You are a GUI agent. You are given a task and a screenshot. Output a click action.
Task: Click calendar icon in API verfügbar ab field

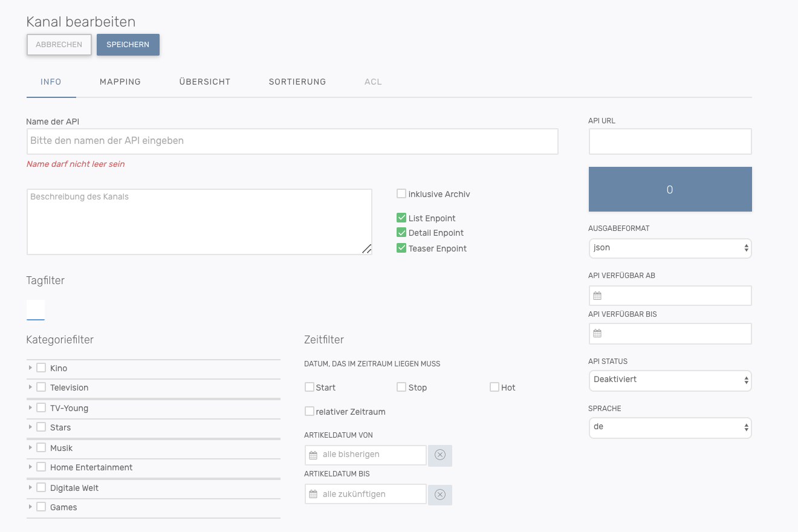597,296
